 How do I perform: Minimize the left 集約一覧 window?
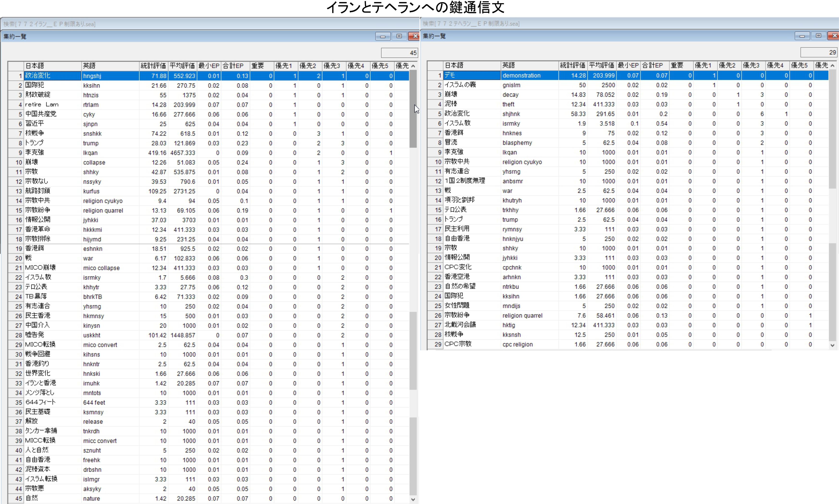coord(382,36)
